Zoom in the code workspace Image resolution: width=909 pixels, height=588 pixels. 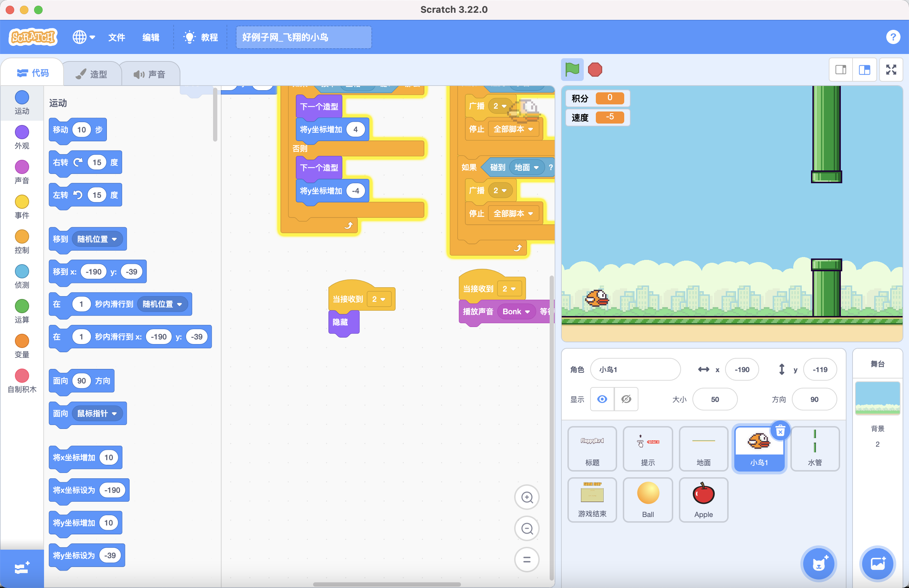click(x=527, y=497)
